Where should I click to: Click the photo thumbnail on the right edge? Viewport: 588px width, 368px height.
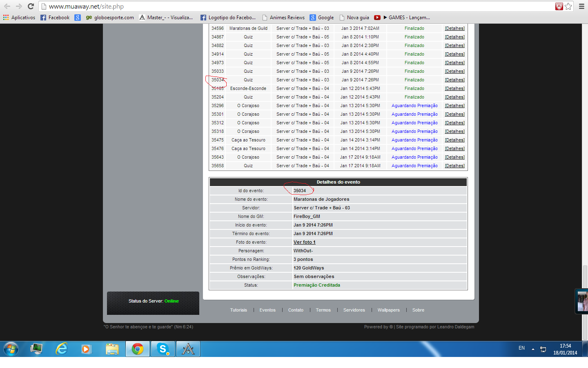pyautogui.click(x=582, y=301)
